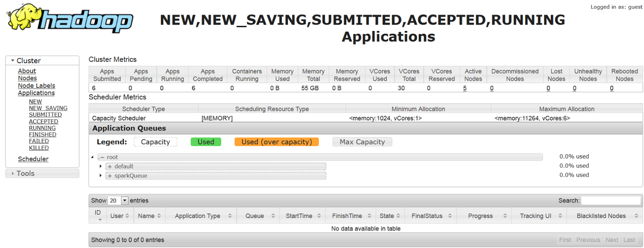Click the orange over capacity swatch
This screenshot has height=248, width=644.
pyautogui.click(x=277, y=142)
